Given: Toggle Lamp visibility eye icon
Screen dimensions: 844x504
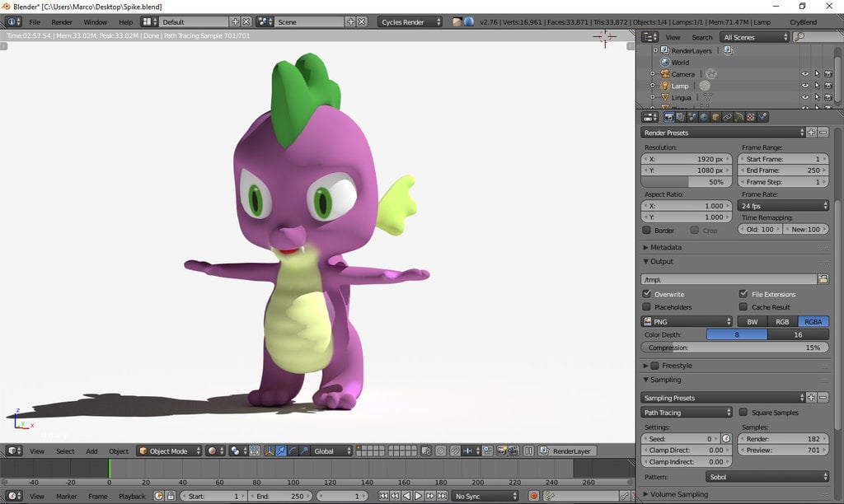Looking at the screenshot, I should (x=805, y=86).
